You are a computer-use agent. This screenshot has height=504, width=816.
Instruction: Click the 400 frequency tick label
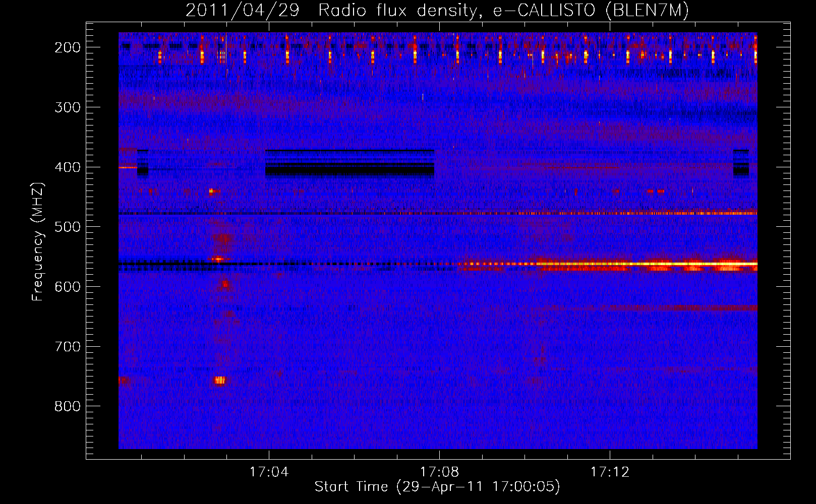coord(68,167)
